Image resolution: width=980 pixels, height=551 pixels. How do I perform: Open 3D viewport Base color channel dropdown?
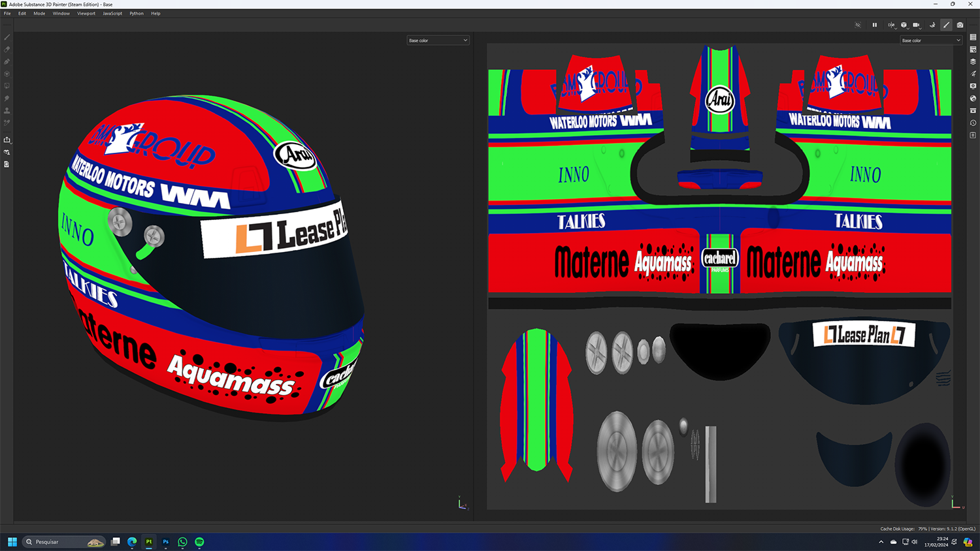(x=438, y=40)
